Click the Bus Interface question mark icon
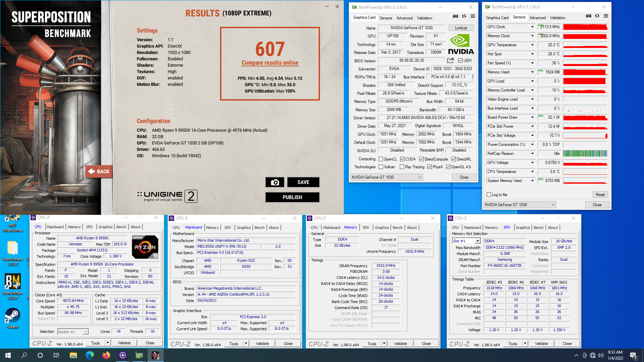644x362 pixels. point(473,77)
